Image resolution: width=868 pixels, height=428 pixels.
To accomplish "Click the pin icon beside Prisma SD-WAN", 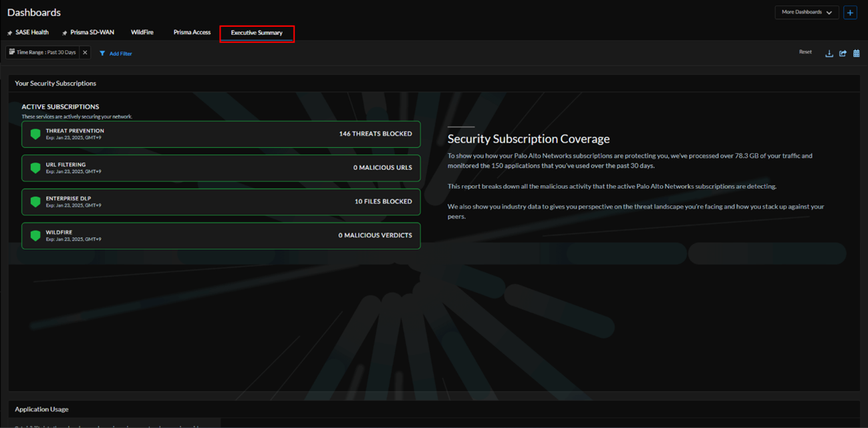I will pyautogui.click(x=65, y=33).
